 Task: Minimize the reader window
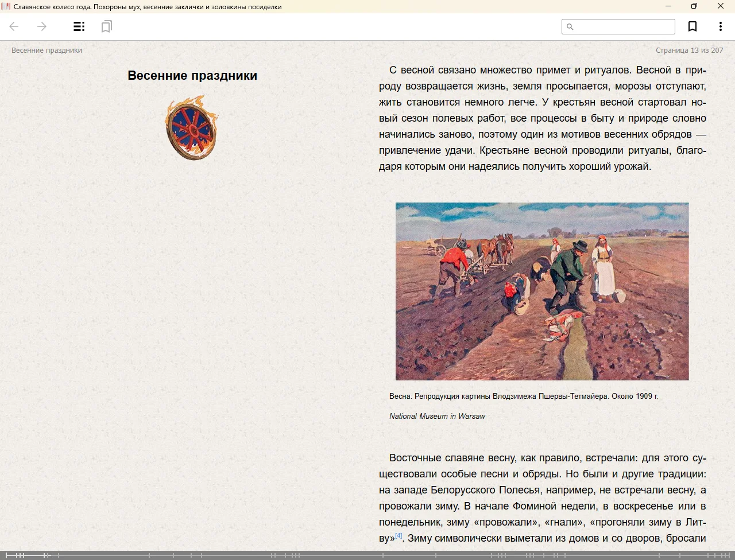(668, 6)
